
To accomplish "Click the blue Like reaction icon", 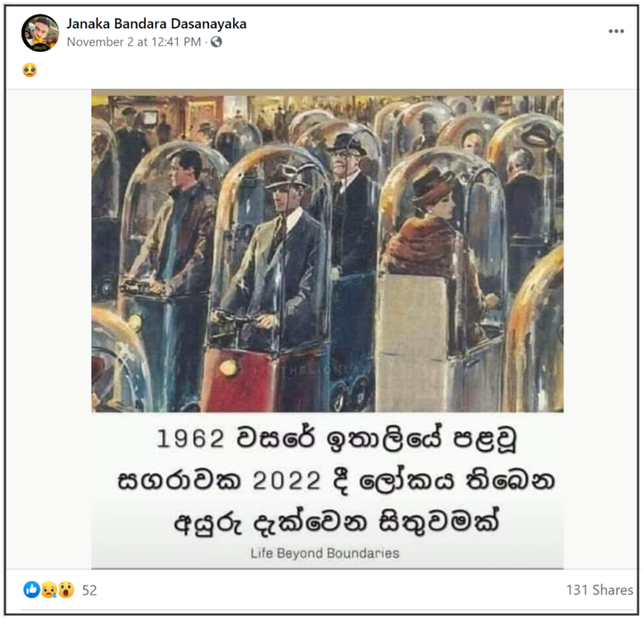I will pyautogui.click(x=32, y=589).
